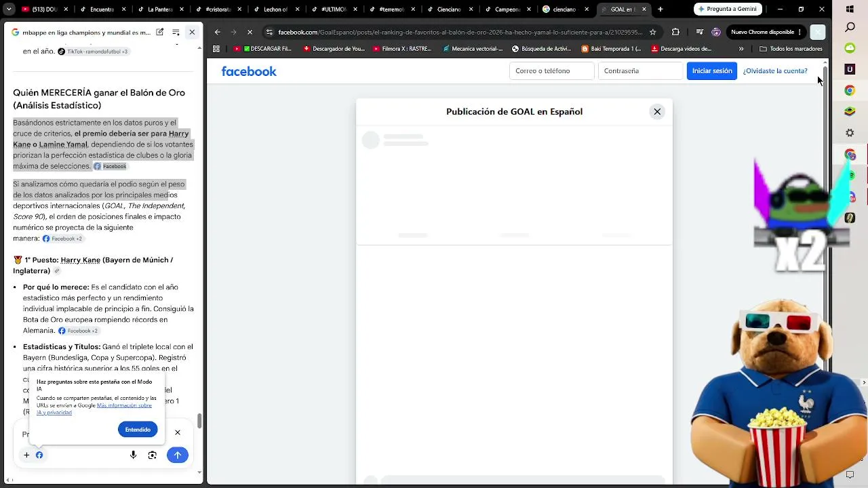This screenshot has height=488, width=868.
Task: Open Google Lens image search icon
Action: 153,455
